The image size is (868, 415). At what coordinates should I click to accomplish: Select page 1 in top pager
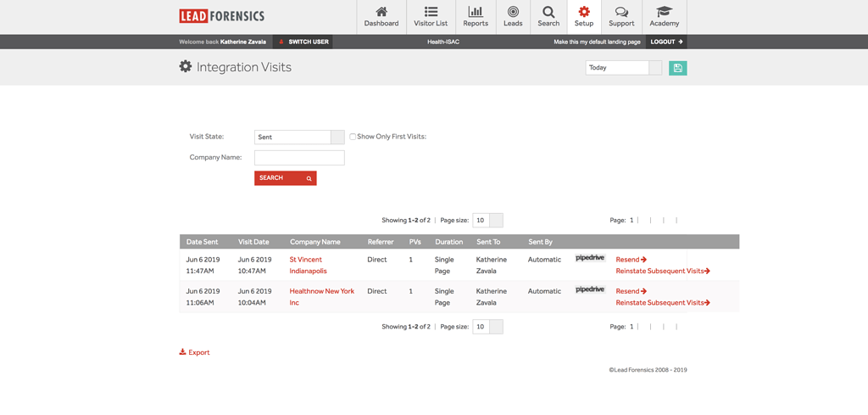click(x=632, y=220)
